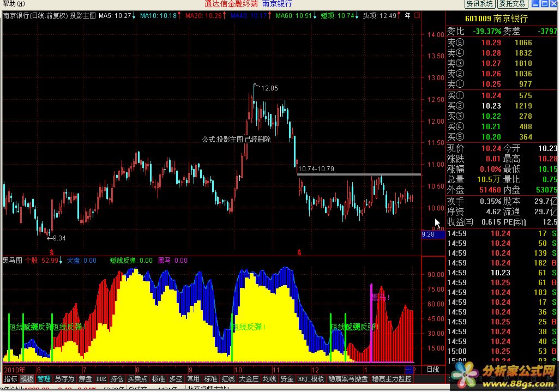Open the 红线 template tab
The image size is (560, 392).
(228, 379)
